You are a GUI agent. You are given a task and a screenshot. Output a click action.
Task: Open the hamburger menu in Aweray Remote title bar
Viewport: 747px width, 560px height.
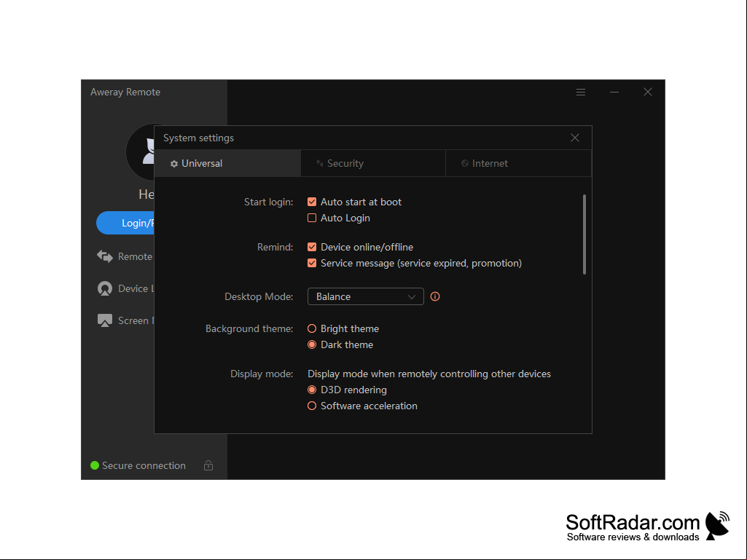[580, 92]
